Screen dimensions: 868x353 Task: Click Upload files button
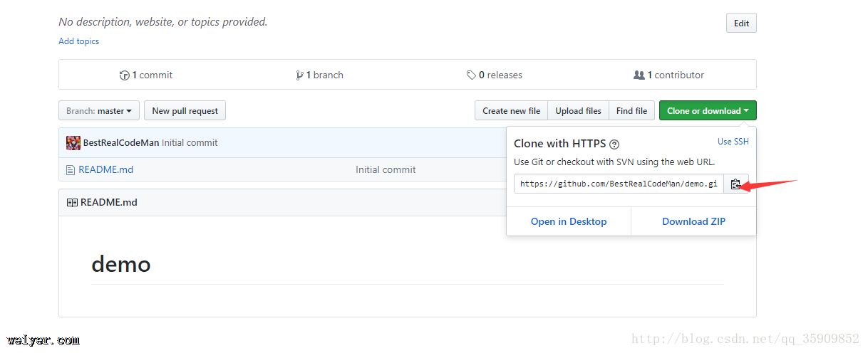coord(578,111)
